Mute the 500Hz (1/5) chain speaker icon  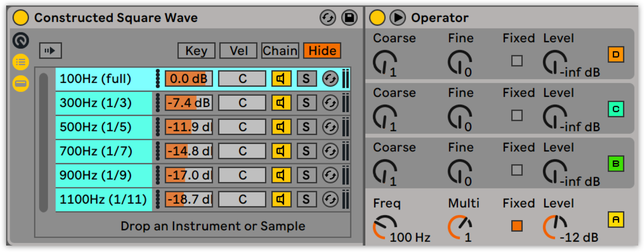coord(281,127)
